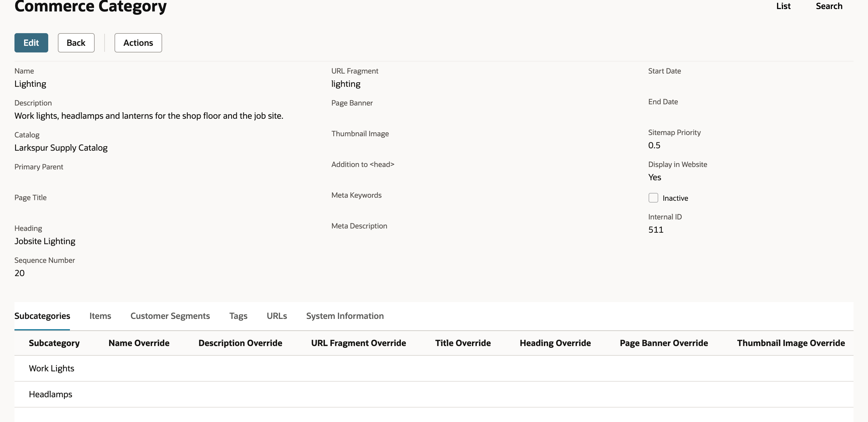868x422 pixels.
Task: Click the Jobsite Lighting heading value
Action: point(45,241)
